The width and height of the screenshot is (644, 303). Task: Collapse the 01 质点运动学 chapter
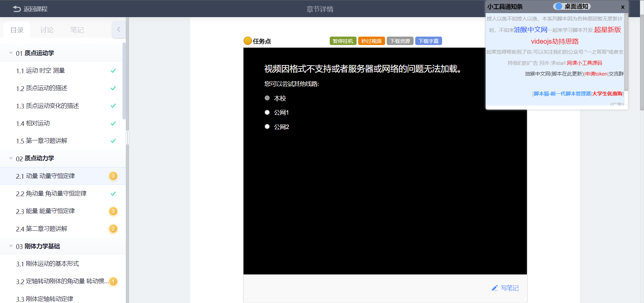pos(11,53)
